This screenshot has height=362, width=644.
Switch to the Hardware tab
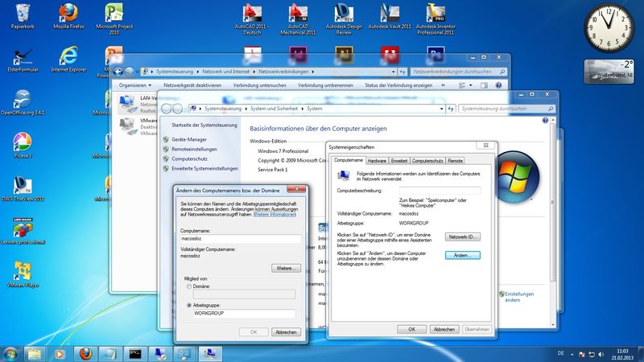tap(377, 161)
